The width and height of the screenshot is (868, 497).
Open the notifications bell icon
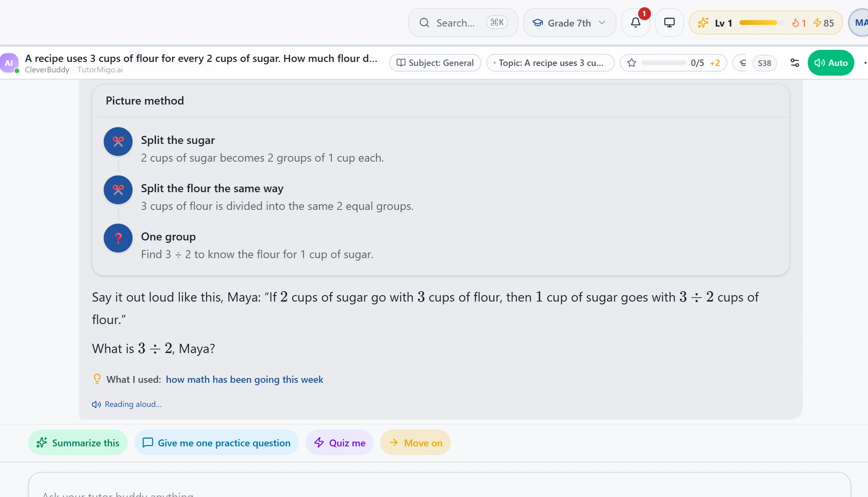(635, 23)
